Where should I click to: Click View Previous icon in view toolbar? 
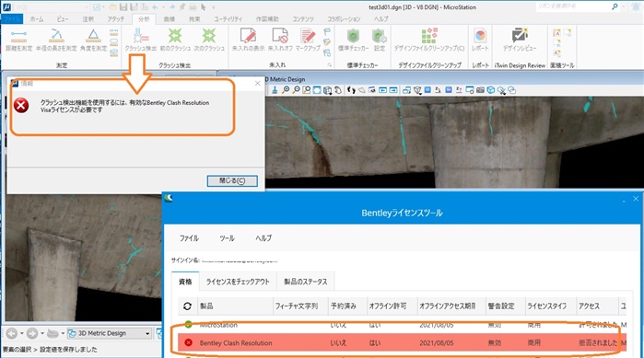(382, 90)
